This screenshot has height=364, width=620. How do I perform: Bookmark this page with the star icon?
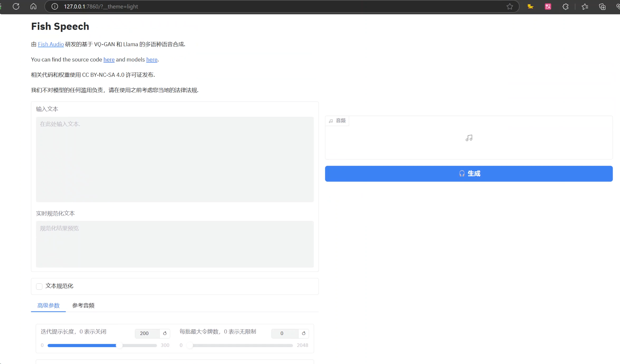pyautogui.click(x=510, y=6)
